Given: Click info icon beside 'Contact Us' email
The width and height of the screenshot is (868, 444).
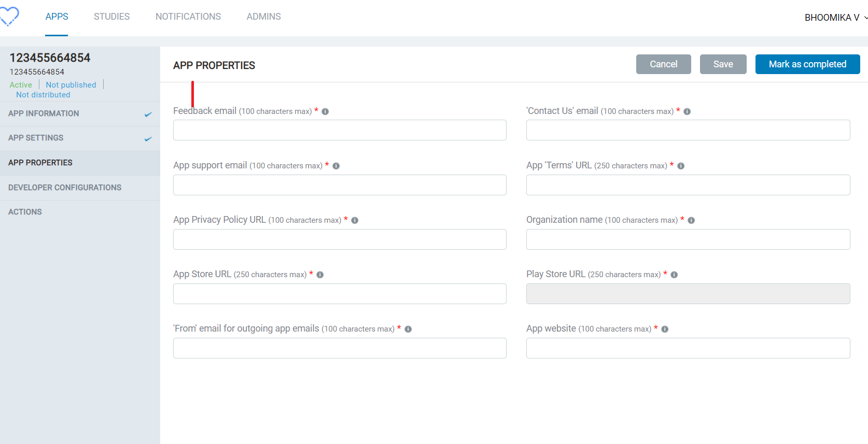Looking at the screenshot, I should tap(687, 111).
